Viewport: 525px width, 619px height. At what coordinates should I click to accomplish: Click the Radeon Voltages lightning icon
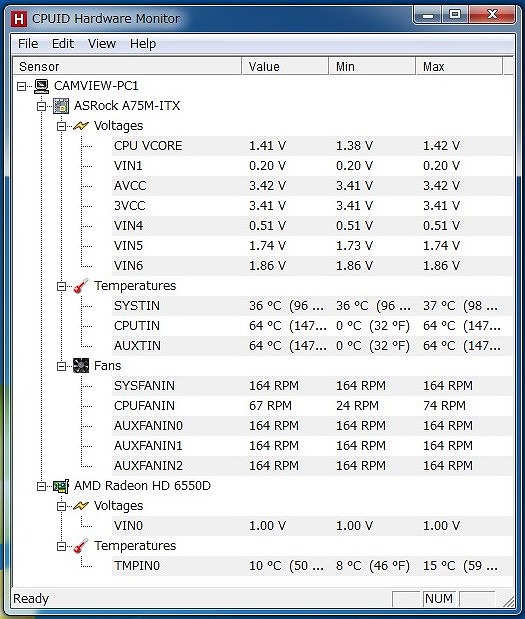pyautogui.click(x=81, y=506)
